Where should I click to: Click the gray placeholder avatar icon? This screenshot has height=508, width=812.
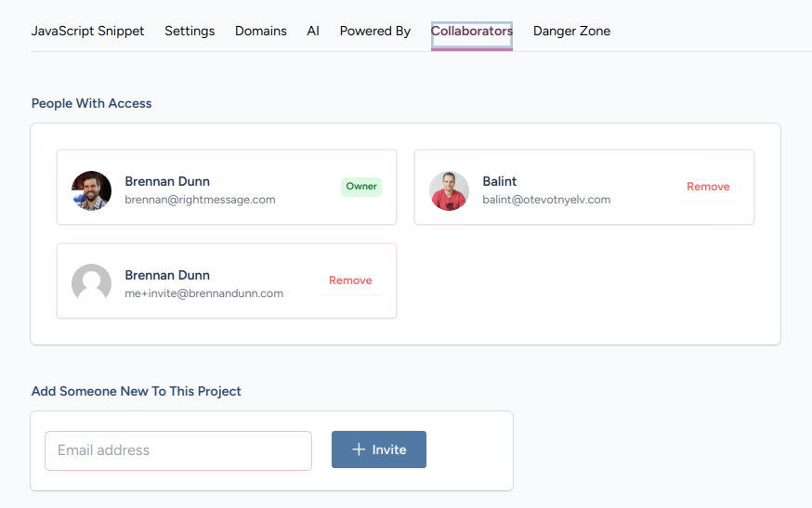click(91, 283)
